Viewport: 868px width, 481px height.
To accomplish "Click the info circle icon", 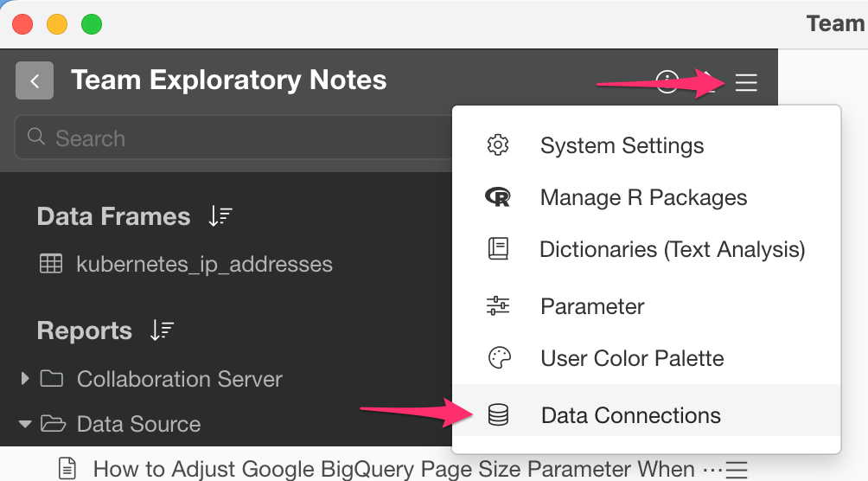I will (667, 82).
